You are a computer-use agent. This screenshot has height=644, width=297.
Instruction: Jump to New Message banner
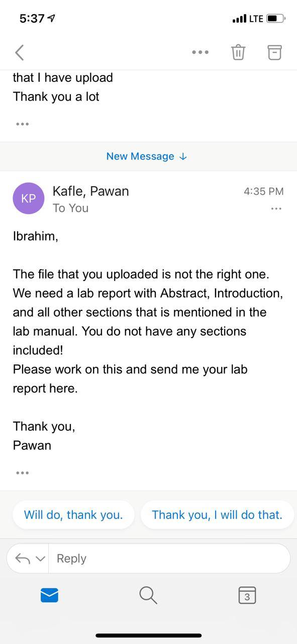[x=147, y=156]
